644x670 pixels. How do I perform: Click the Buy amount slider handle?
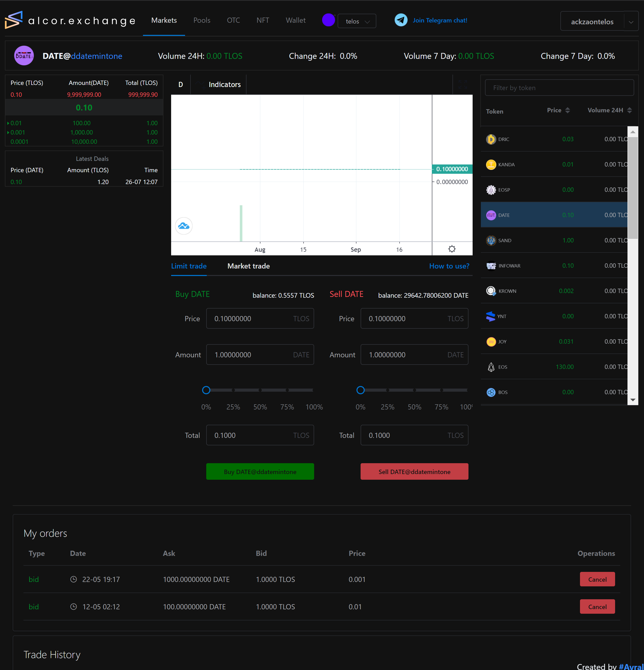tap(206, 390)
